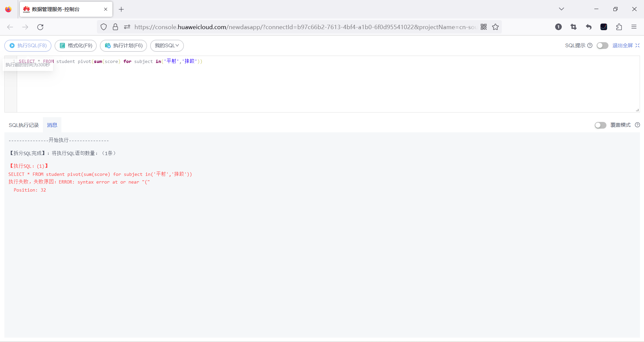
Task: Click the syntax error message line
Action: pyautogui.click(x=79, y=182)
